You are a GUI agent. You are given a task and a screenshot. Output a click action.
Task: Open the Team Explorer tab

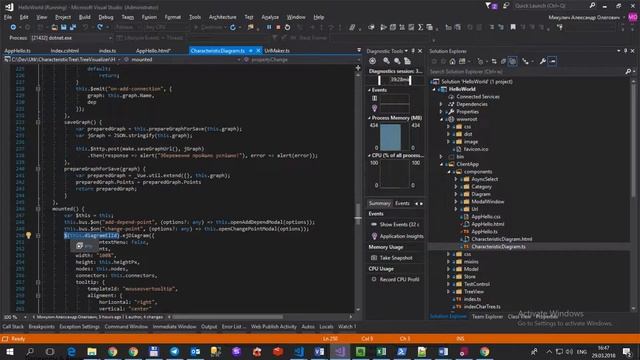click(x=487, y=317)
